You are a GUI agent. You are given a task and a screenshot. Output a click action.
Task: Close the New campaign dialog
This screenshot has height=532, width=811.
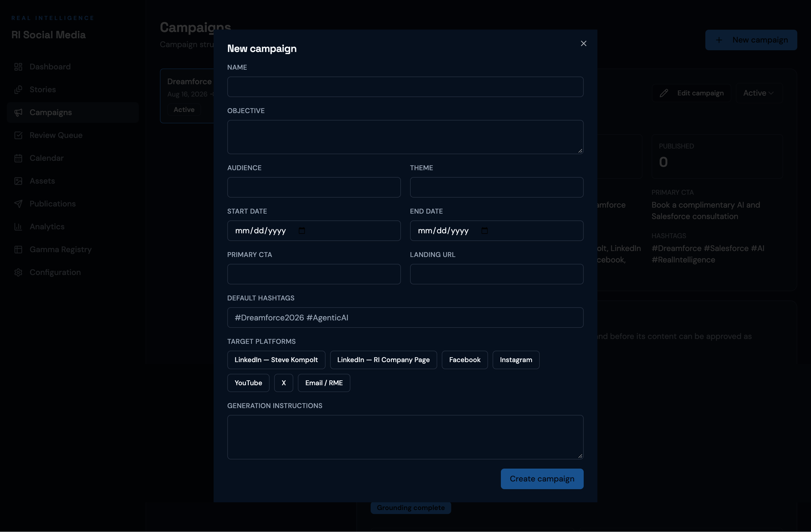point(583,43)
